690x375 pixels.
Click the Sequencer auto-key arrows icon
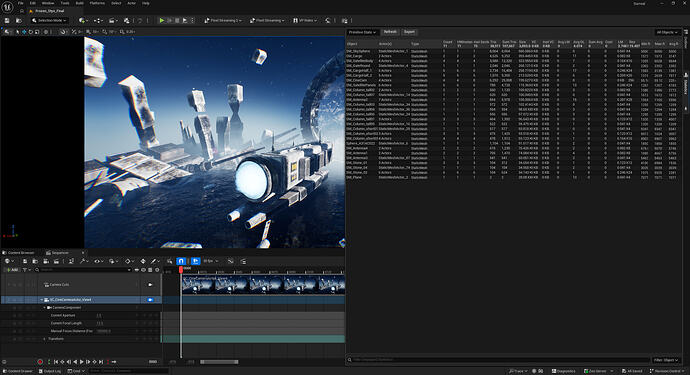[143, 261]
